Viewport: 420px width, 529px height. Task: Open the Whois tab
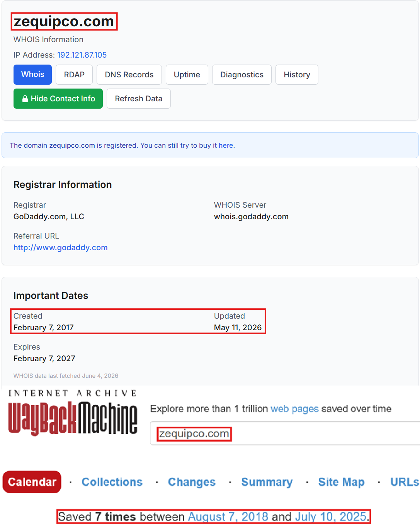(x=32, y=75)
